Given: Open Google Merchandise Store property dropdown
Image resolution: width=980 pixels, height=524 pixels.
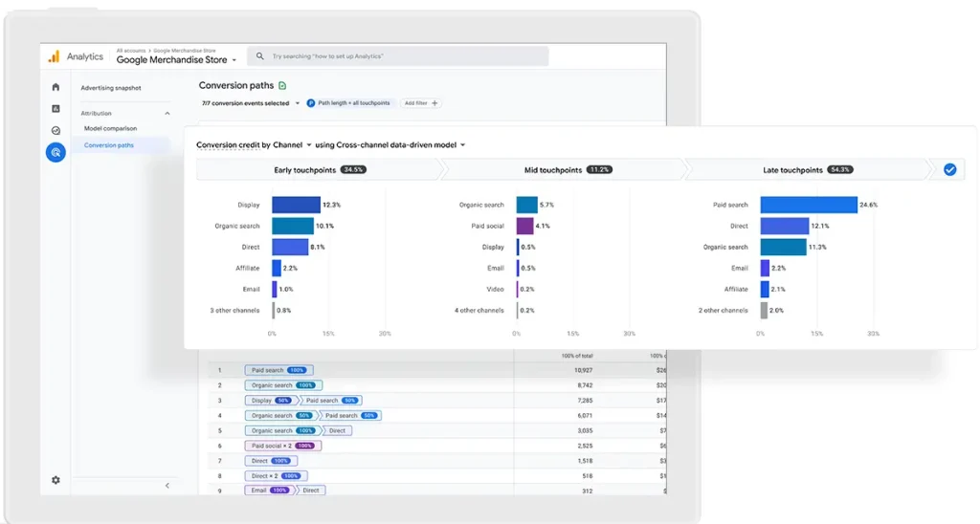Looking at the screenshot, I should tap(176, 60).
